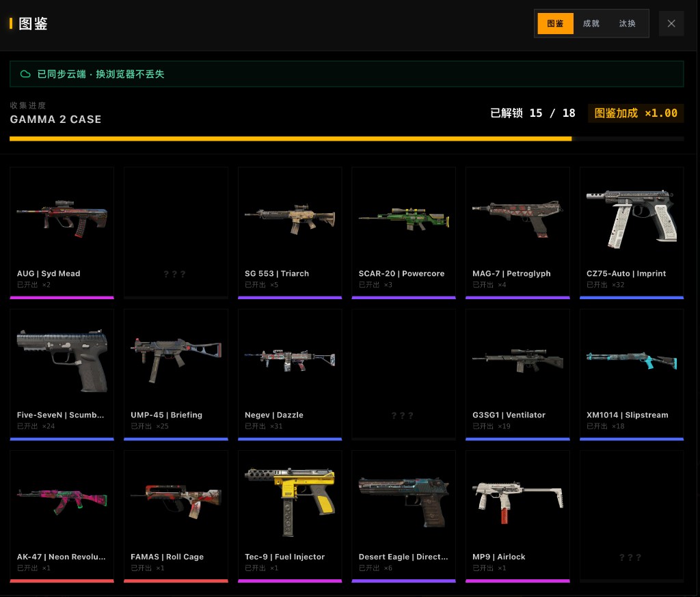
Task: Click the Tec-9 | Fuel Injector name
Action: point(284,557)
